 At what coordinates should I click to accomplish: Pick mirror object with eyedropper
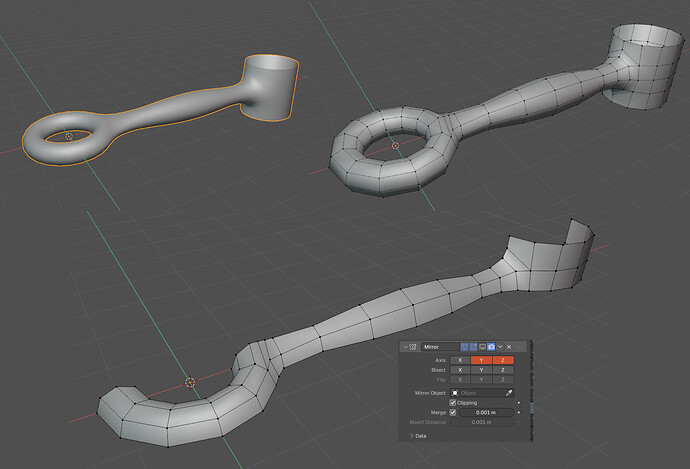click(x=509, y=393)
